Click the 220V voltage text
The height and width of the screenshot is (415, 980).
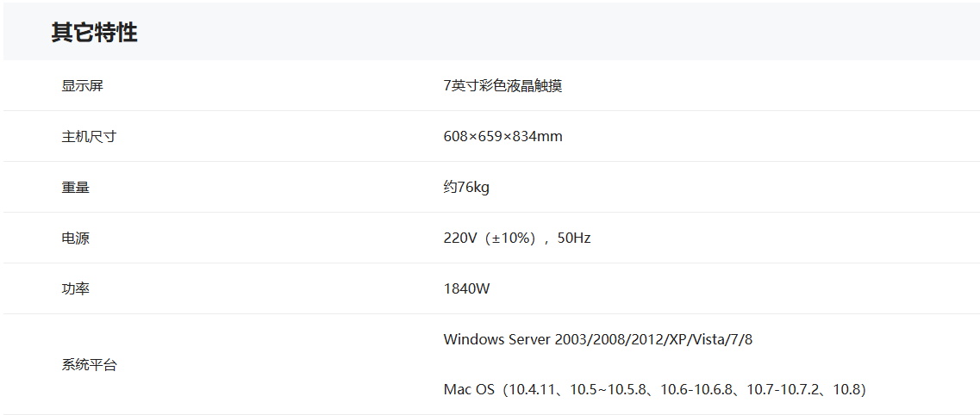coord(460,238)
